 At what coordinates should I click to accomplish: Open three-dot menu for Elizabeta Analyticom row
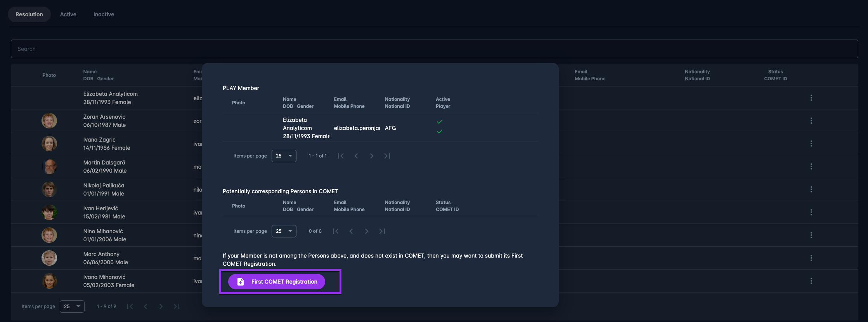(x=811, y=98)
